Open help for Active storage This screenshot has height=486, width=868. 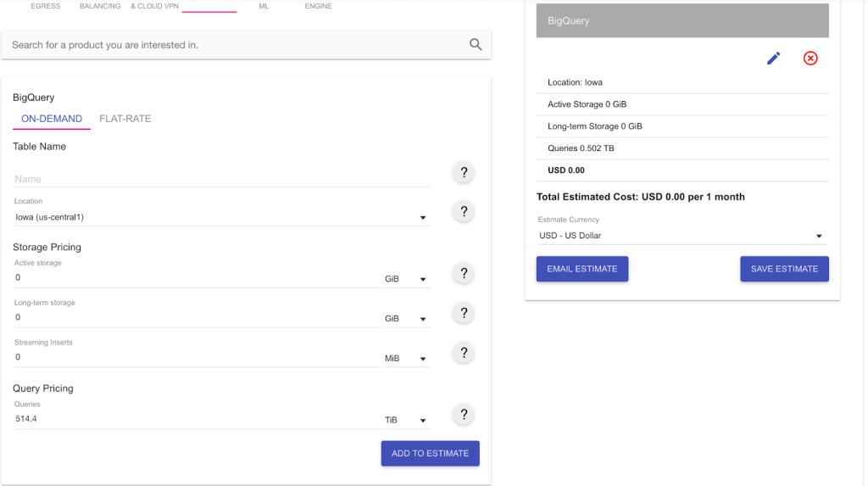coord(464,273)
